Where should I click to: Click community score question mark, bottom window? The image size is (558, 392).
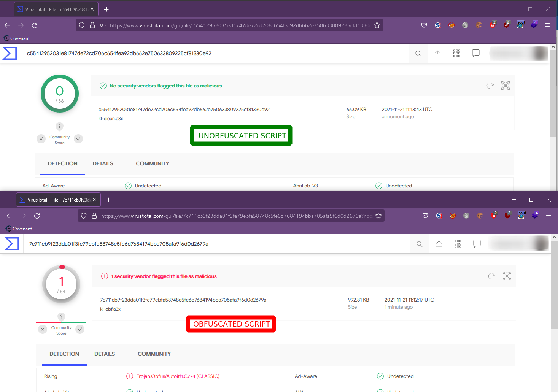[61, 317]
